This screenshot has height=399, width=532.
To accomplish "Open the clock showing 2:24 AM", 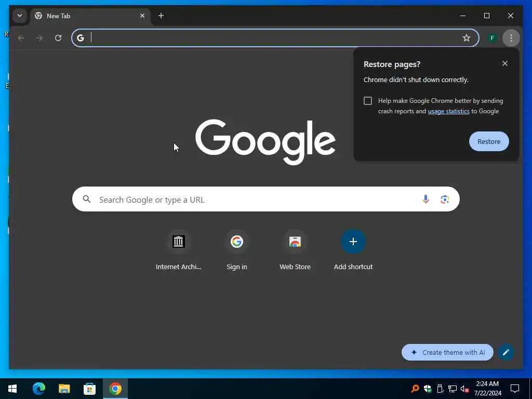I will pos(487,389).
